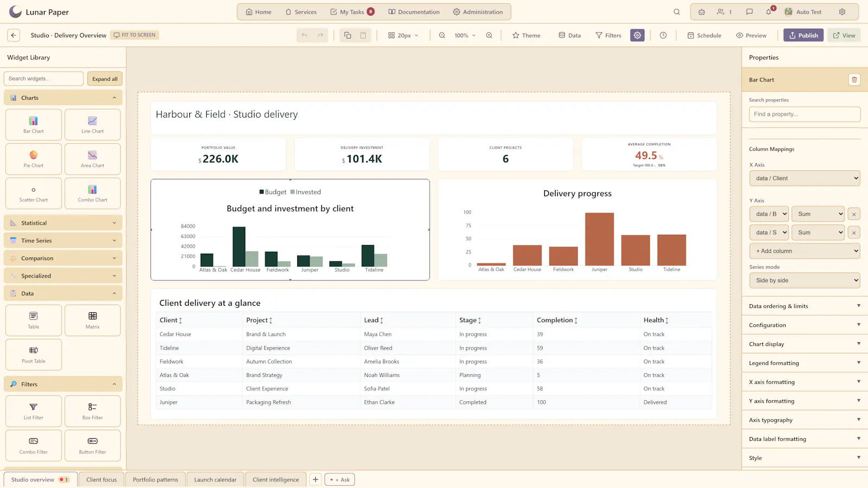Image resolution: width=868 pixels, height=488 pixels.
Task: Click the Expand all button
Action: coord(105,79)
